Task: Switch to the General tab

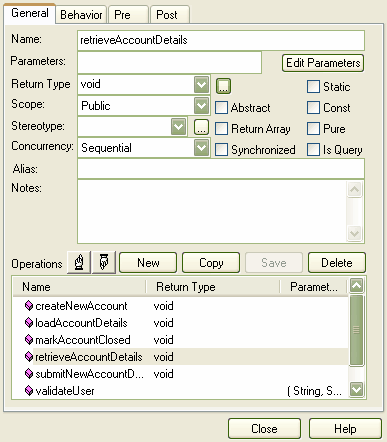Action: (30, 13)
